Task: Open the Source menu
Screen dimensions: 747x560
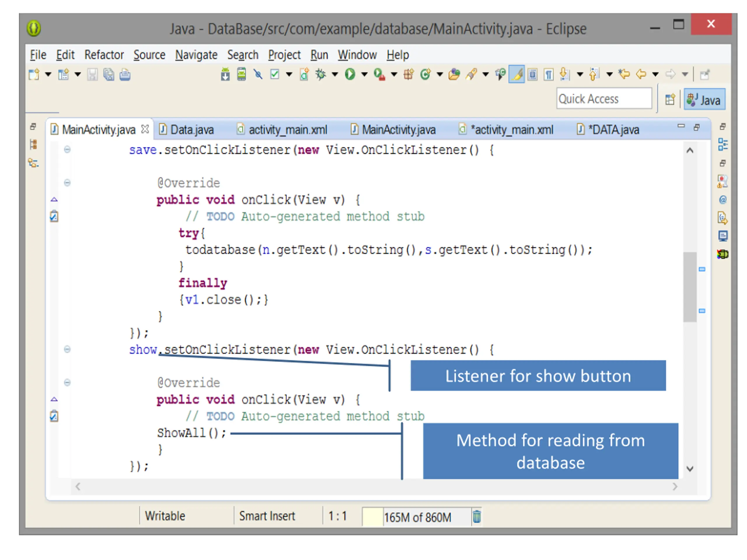Action: (x=149, y=55)
